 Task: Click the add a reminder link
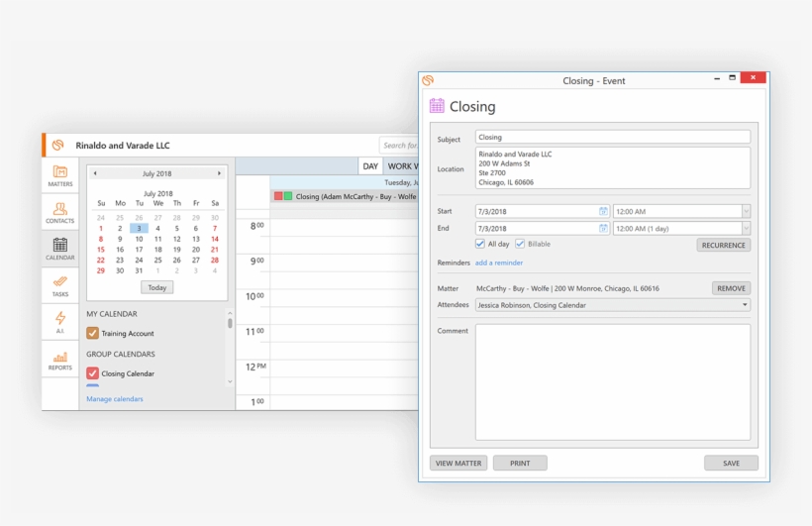click(x=499, y=263)
